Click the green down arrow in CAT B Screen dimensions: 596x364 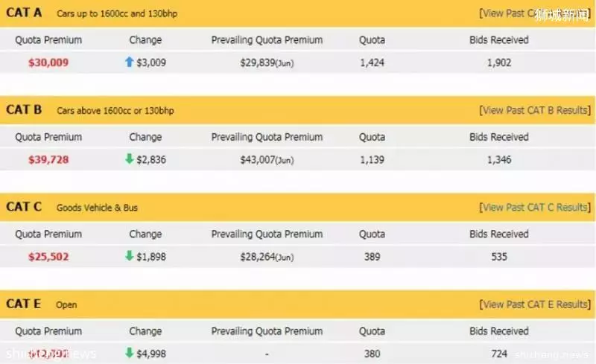tap(129, 159)
